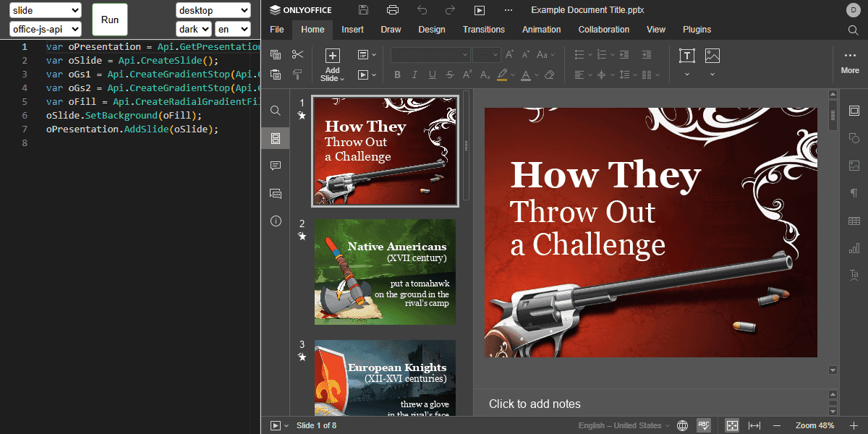Open the 'en' language dropdown

pos(233,29)
